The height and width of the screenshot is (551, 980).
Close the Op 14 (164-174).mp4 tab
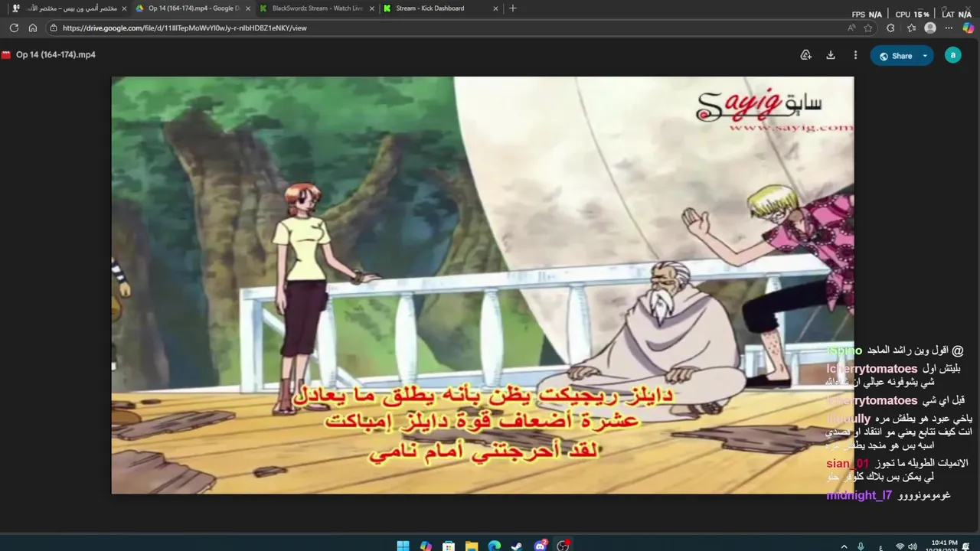248,8
